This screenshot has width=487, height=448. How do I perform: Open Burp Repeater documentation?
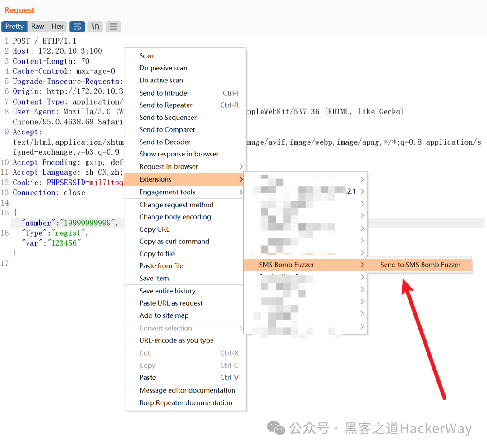[x=185, y=403]
